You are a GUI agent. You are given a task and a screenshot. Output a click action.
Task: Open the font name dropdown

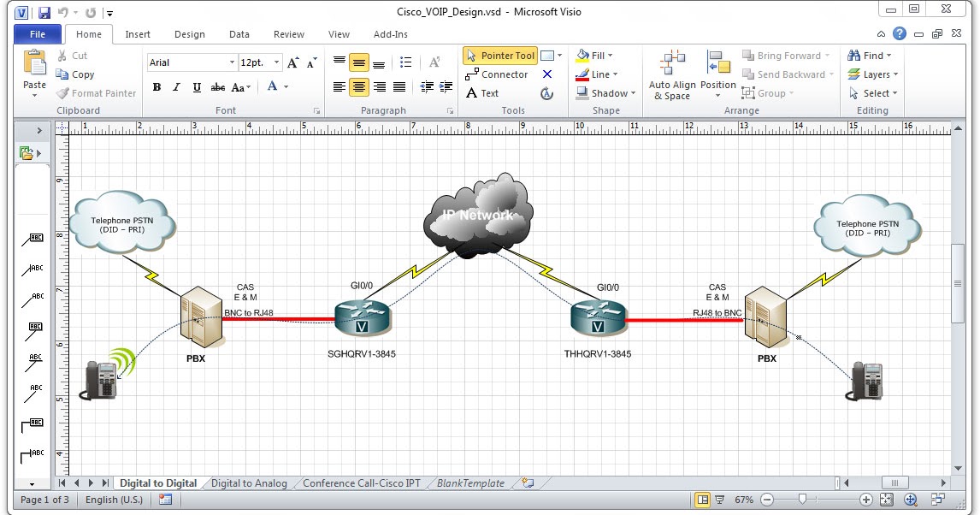(231, 62)
